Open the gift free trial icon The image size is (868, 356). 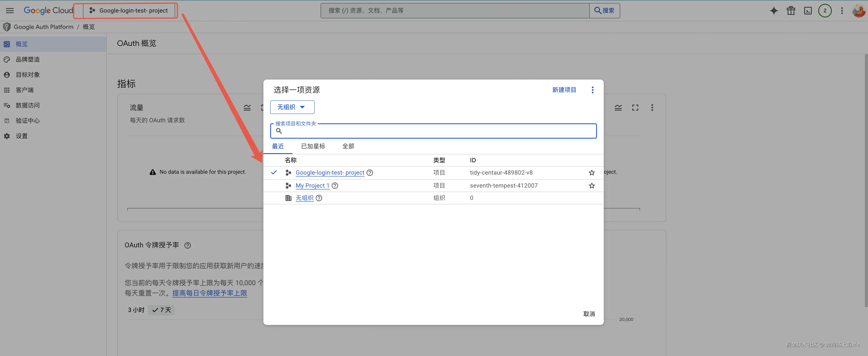tap(791, 10)
